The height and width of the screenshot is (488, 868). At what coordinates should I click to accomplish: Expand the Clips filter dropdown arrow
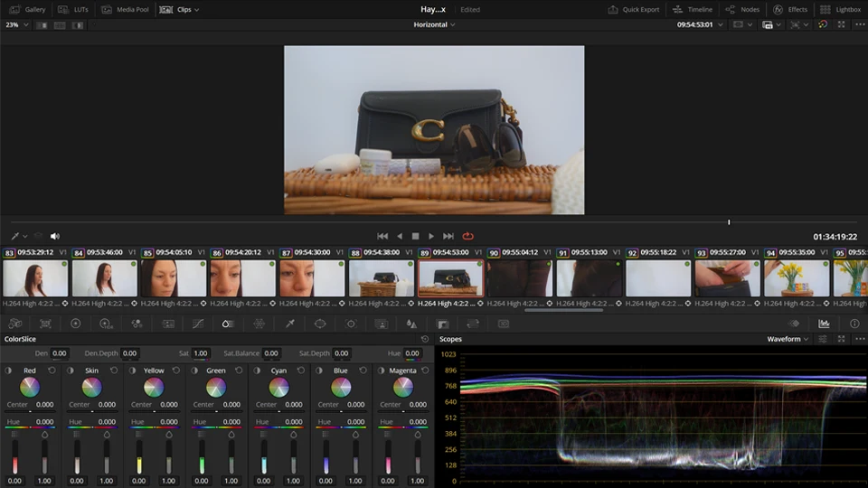click(x=196, y=10)
